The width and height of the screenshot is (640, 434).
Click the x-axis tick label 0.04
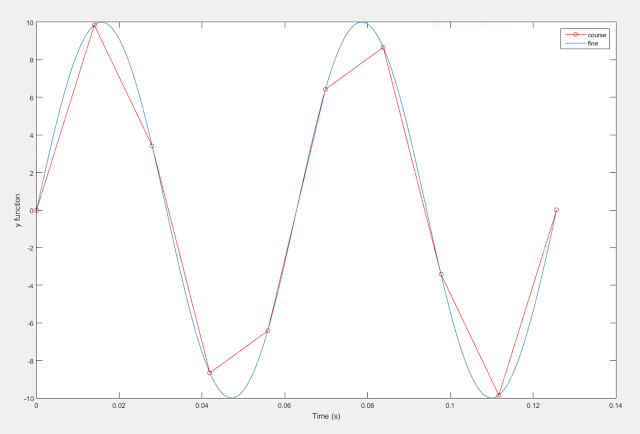coord(202,405)
